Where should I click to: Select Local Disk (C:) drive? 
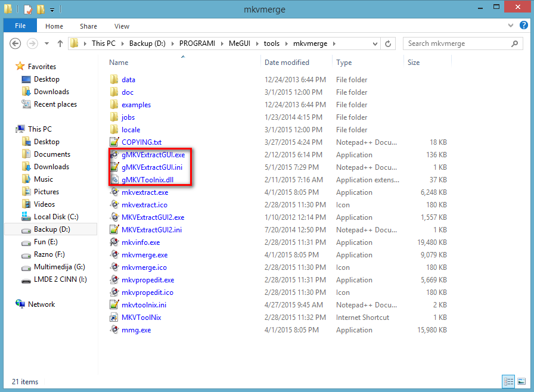point(56,217)
